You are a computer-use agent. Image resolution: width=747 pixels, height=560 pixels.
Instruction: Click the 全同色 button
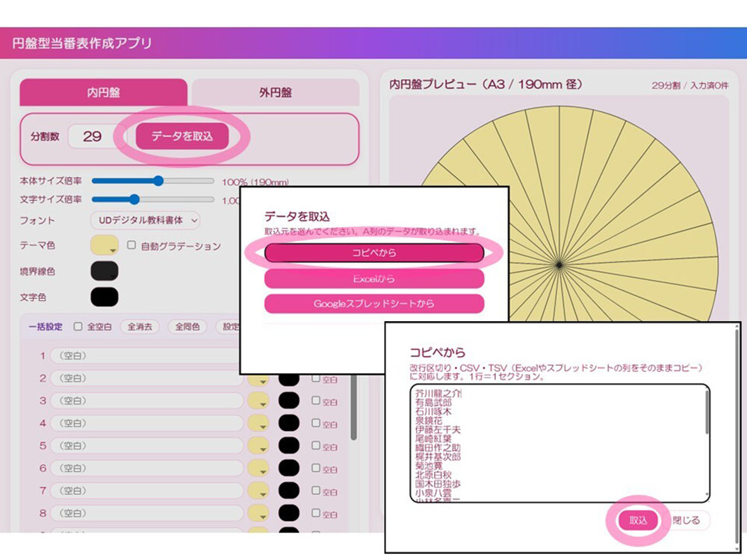[187, 327]
